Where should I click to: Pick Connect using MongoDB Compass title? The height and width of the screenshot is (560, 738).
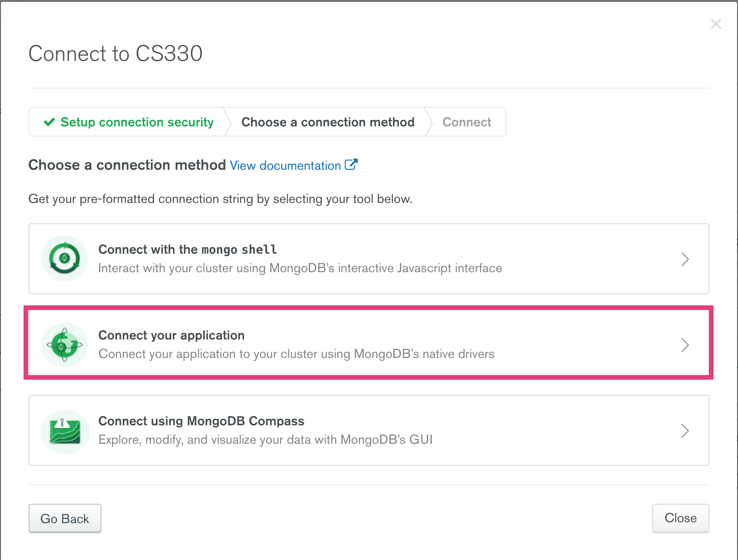click(201, 421)
